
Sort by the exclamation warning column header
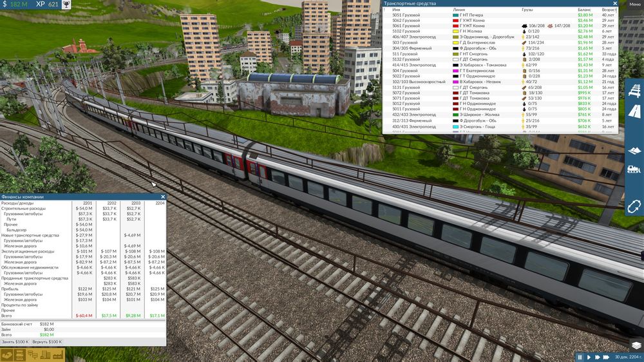385,10
